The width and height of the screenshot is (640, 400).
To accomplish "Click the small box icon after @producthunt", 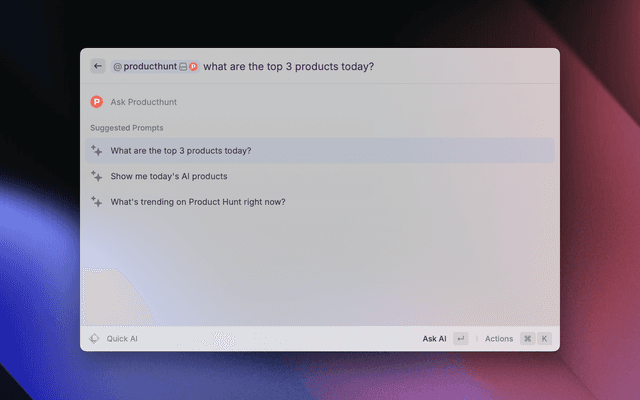I will coord(183,67).
